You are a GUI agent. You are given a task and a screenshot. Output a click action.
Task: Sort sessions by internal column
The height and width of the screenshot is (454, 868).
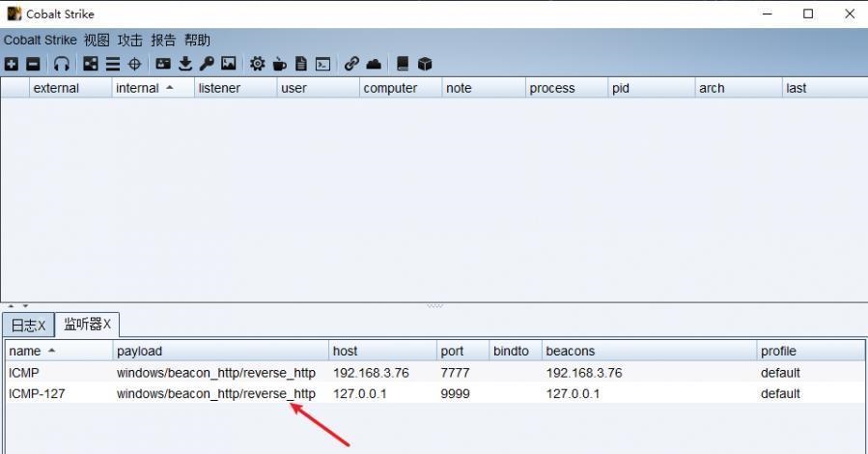pos(153,88)
